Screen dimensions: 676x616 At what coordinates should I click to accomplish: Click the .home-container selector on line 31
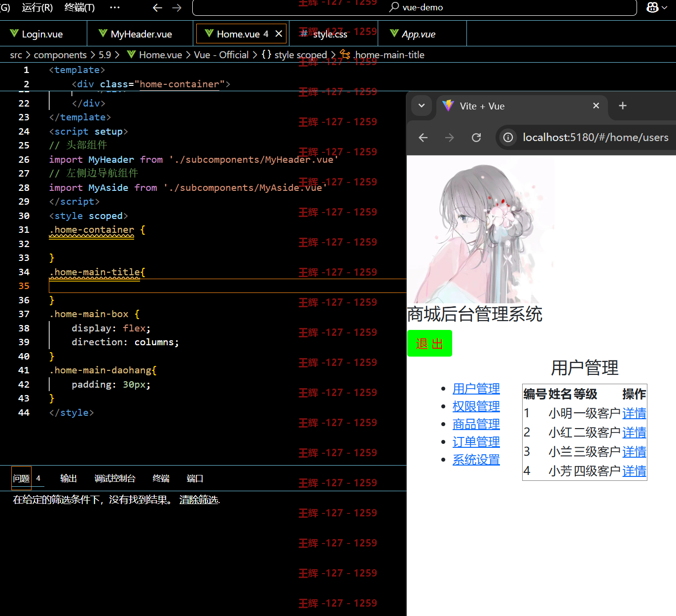(x=92, y=230)
